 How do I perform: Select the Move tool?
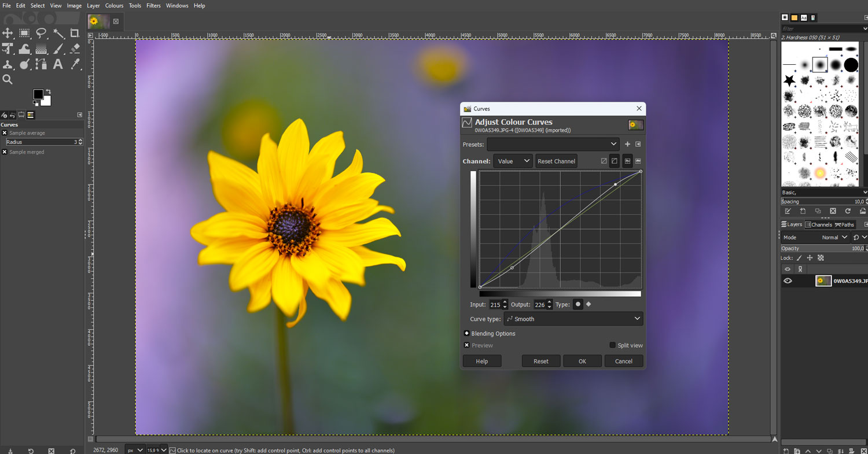[x=8, y=33]
